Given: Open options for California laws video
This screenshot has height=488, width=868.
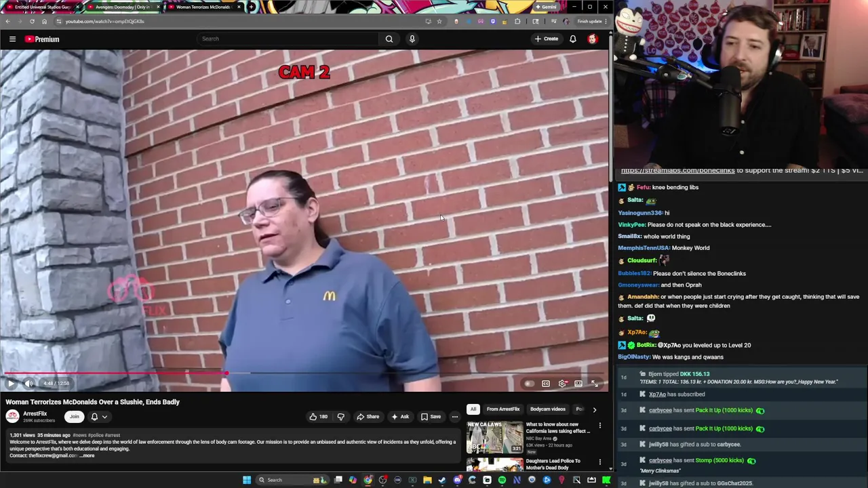Looking at the screenshot, I should 599,426.
